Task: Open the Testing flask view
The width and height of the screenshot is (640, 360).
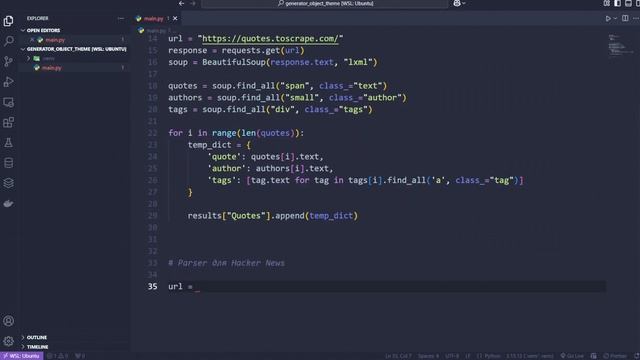Action: [x=9, y=142]
